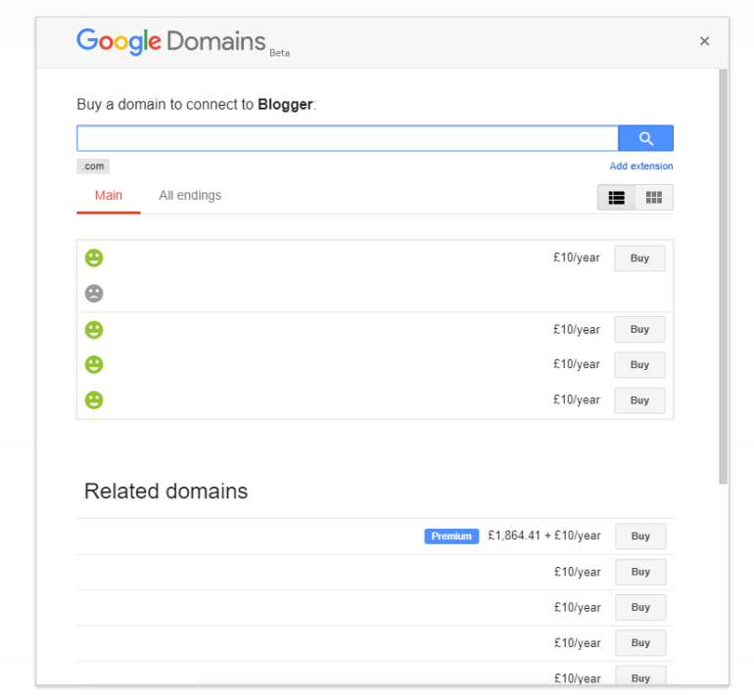Click the middle green smiley icon in the lower group
The width and height of the screenshot is (754, 700).
click(94, 364)
